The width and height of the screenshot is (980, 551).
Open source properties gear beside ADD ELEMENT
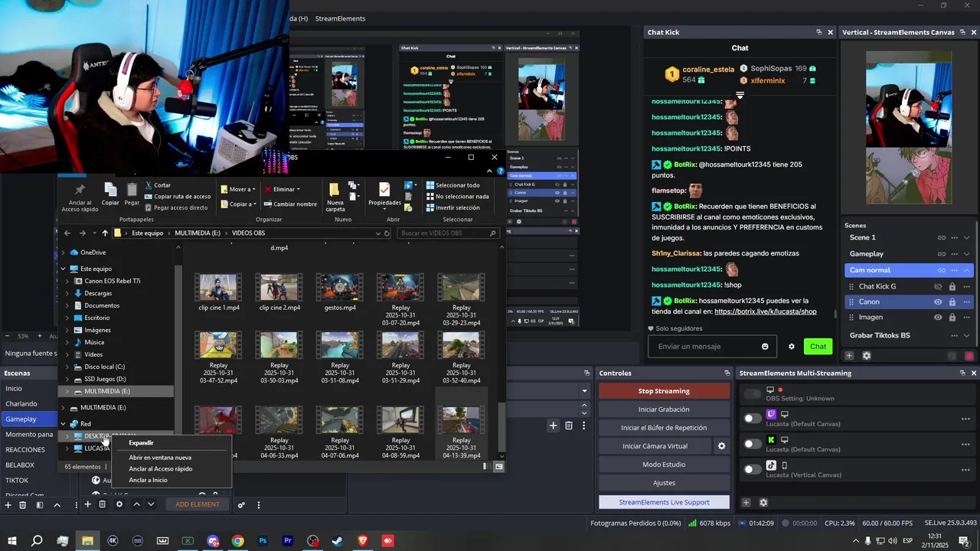coord(119,504)
